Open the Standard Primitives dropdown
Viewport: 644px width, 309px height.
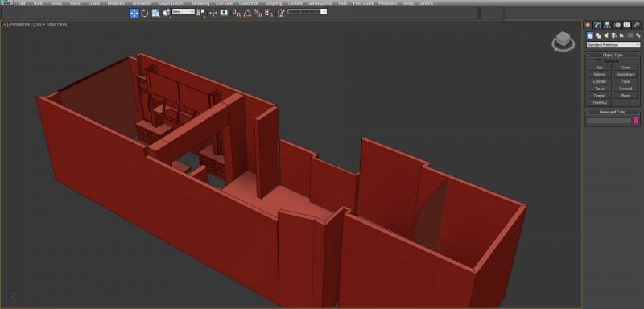(613, 45)
